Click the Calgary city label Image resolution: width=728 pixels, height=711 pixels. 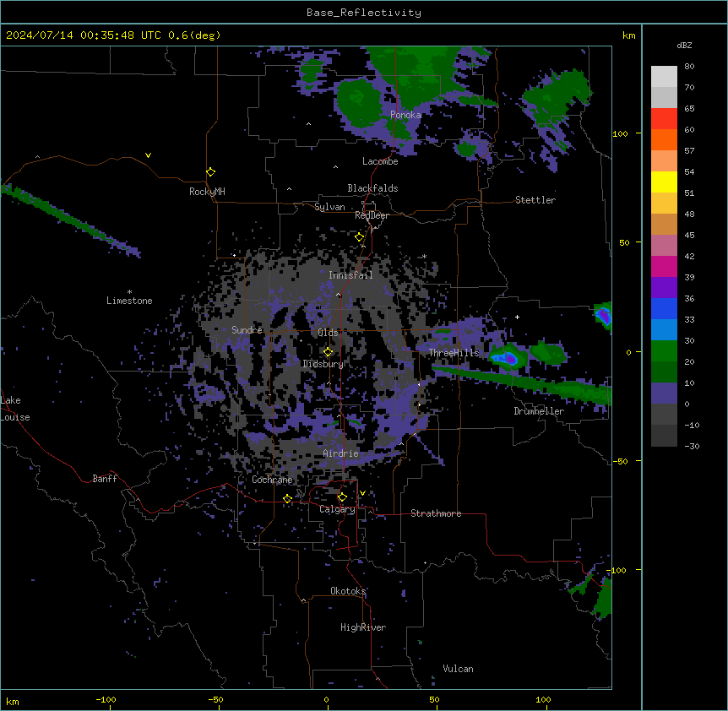338,509
